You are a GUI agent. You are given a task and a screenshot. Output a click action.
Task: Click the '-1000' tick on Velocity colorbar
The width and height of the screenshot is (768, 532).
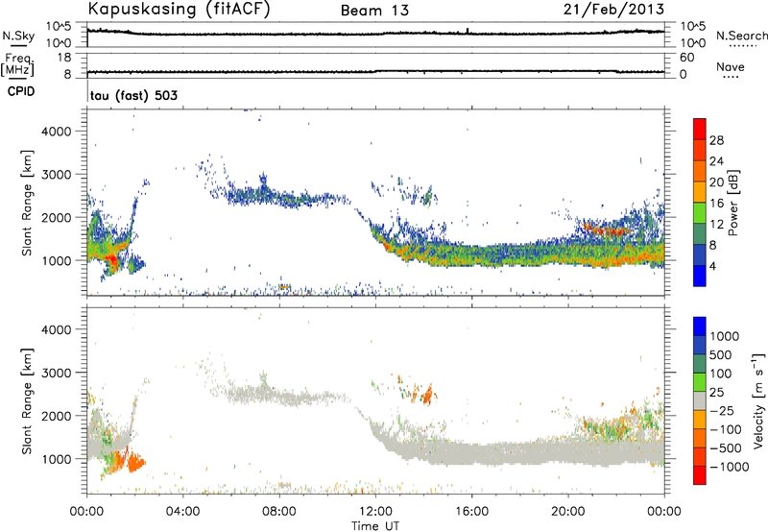(x=729, y=467)
